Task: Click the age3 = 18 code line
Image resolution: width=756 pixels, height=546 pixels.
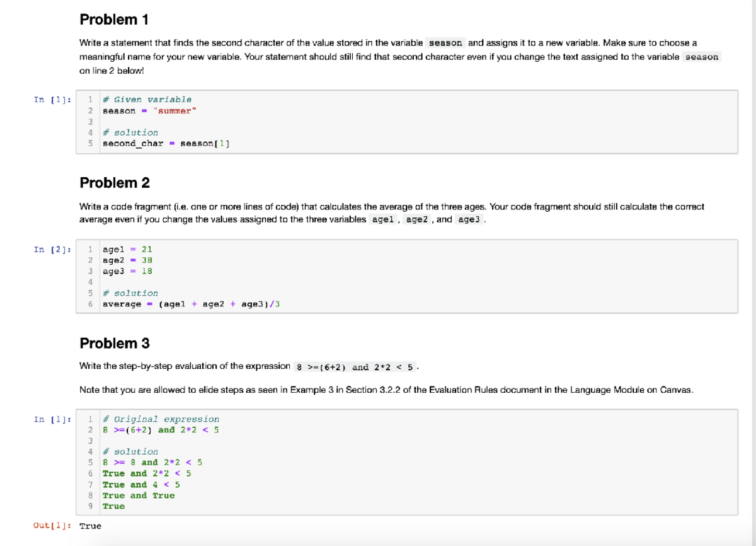Action: pyautogui.click(x=127, y=271)
